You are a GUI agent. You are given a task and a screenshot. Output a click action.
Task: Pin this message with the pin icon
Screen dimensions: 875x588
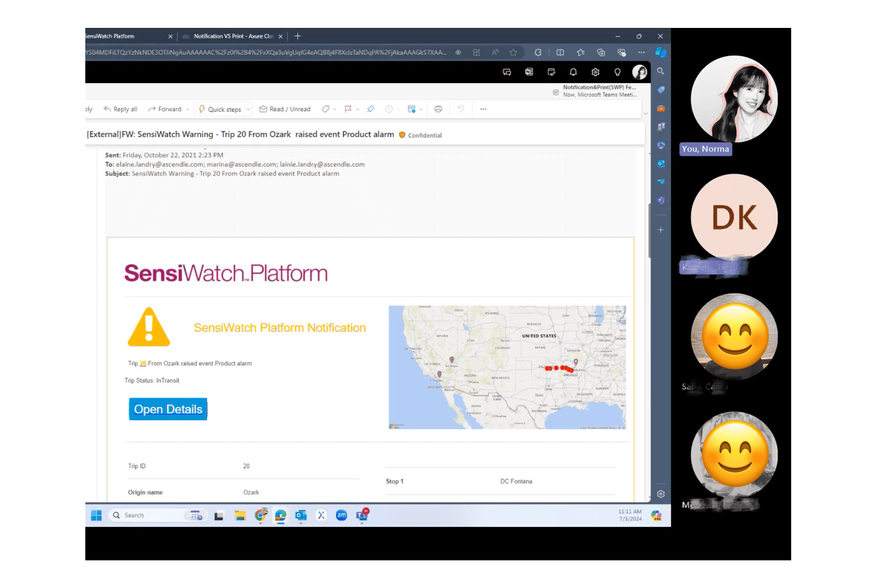tap(371, 109)
